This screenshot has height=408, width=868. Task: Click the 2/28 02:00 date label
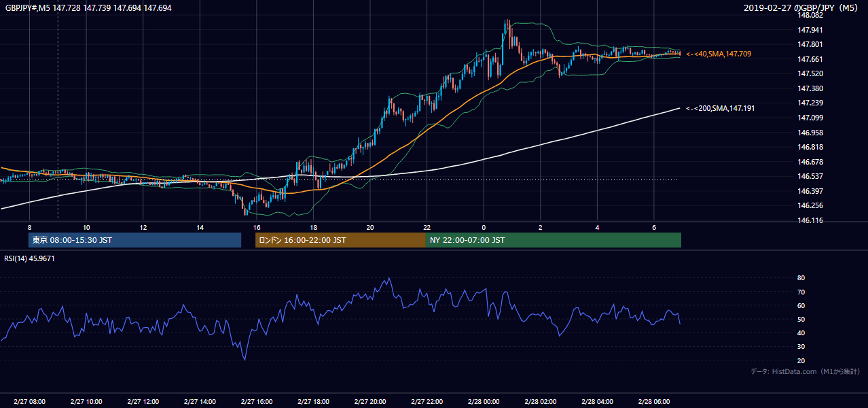540,402
